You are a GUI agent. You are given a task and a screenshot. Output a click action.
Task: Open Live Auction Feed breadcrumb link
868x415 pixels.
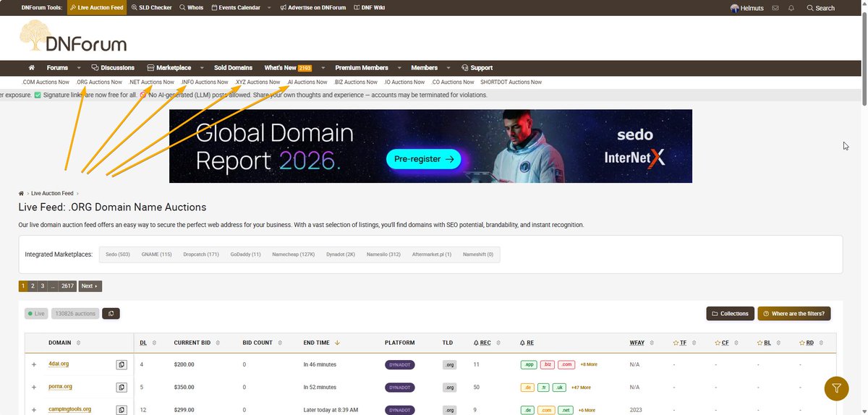(52, 194)
